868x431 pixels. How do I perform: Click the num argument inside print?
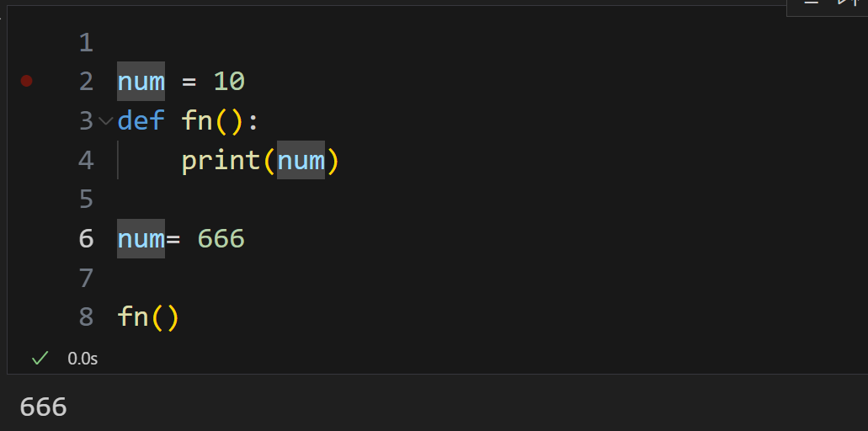pos(301,160)
